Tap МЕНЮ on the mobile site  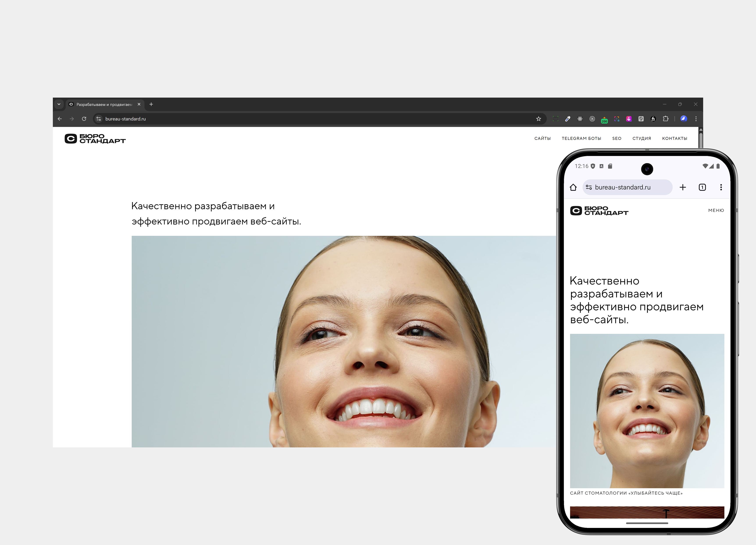716,210
